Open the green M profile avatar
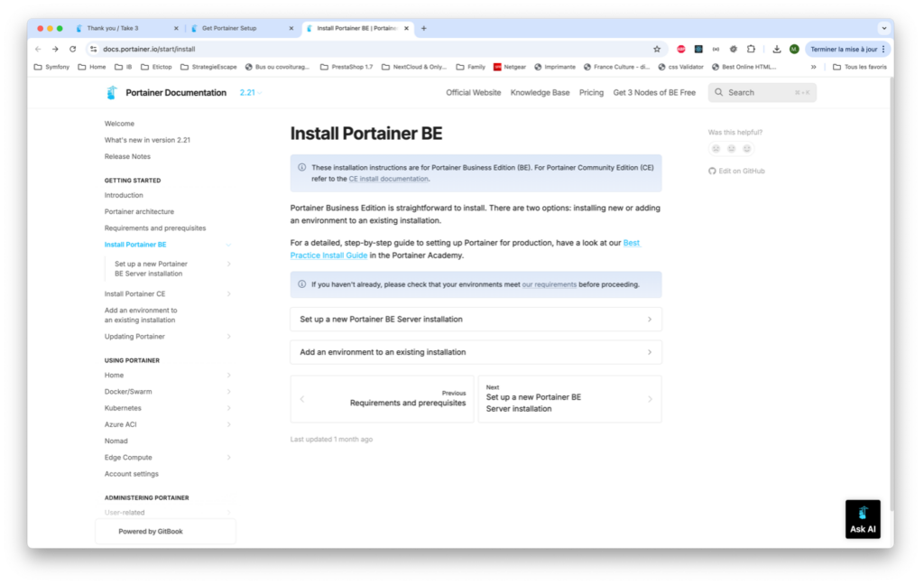The height and width of the screenshot is (585, 924). (x=794, y=49)
